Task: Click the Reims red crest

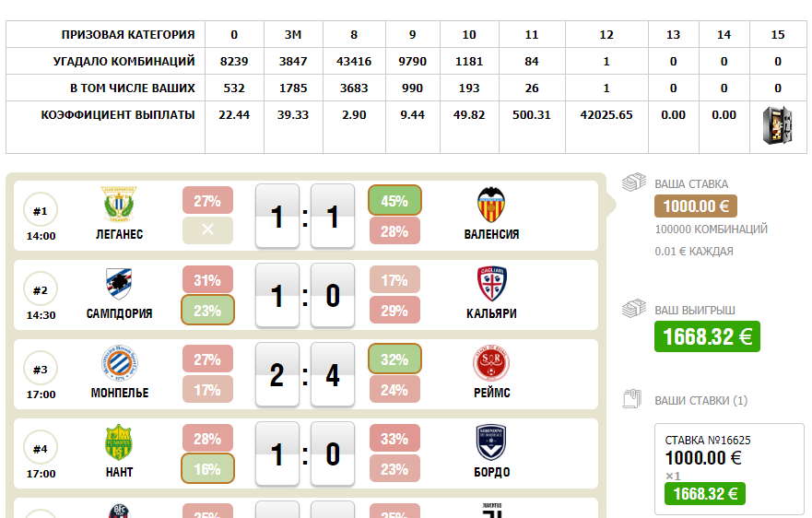Action: (491, 363)
